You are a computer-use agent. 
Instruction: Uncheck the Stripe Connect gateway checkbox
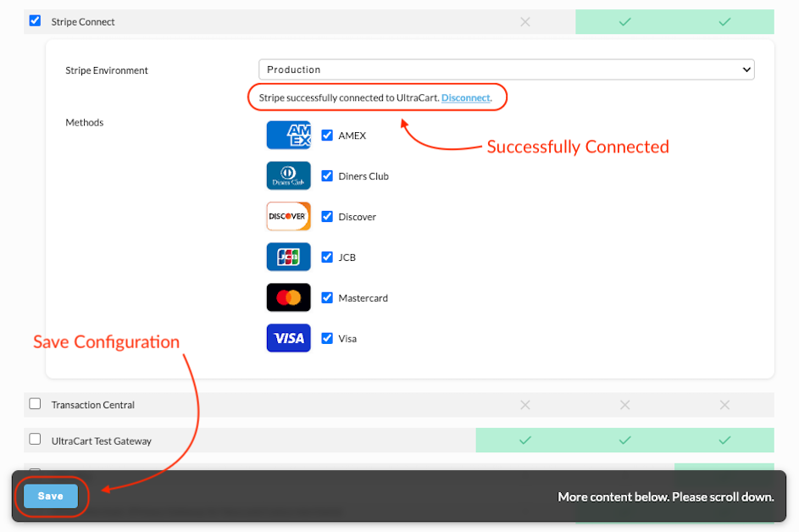pyautogui.click(x=35, y=21)
